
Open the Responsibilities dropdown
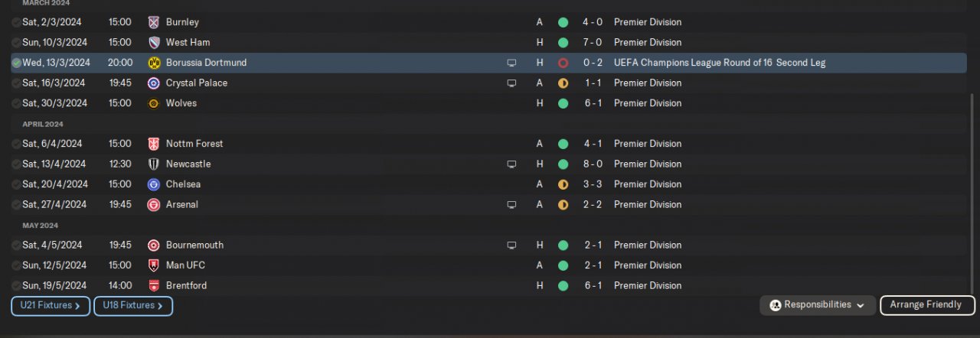pyautogui.click(x=818, y=305)
